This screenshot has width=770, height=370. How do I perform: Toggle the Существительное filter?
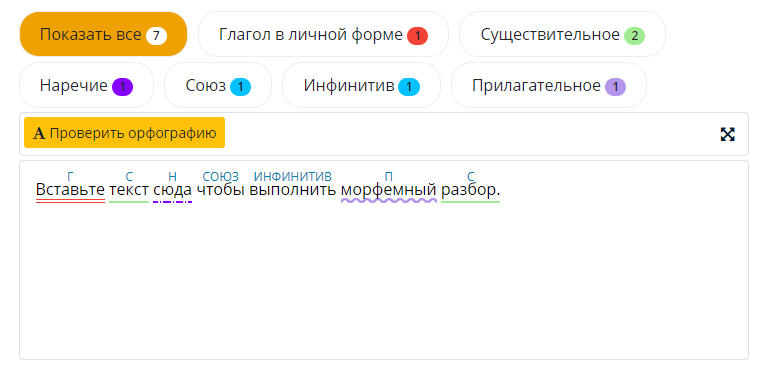(x=562, y=34)
